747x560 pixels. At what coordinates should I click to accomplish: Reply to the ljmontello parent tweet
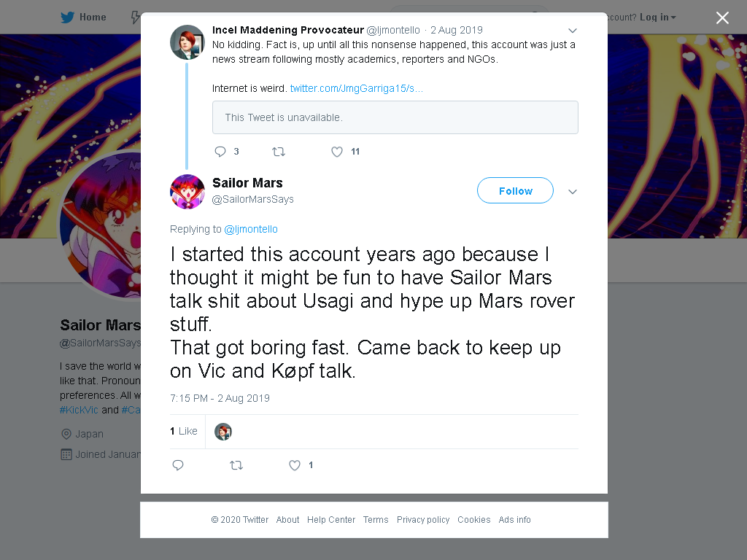220,152
